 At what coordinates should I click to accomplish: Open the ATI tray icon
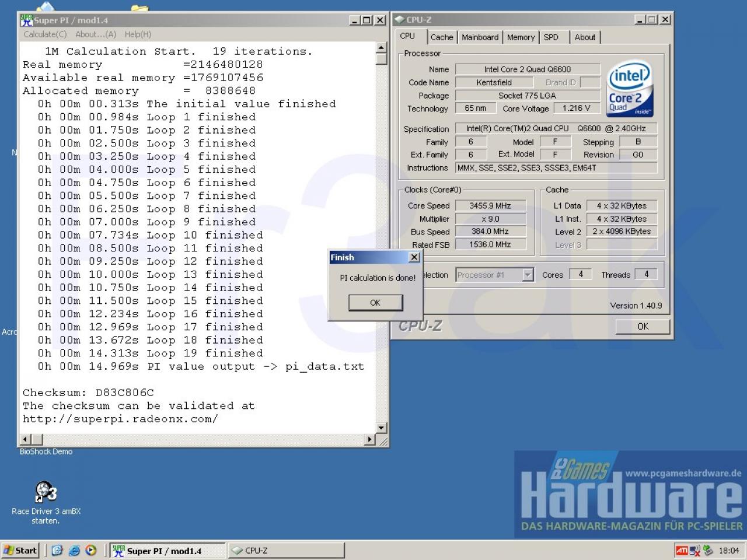click(x=681, y=550)
